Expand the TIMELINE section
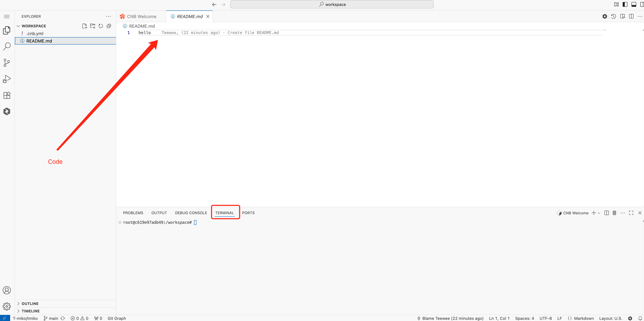This screenshot has height=321, width=644. (x=30, y=311)
